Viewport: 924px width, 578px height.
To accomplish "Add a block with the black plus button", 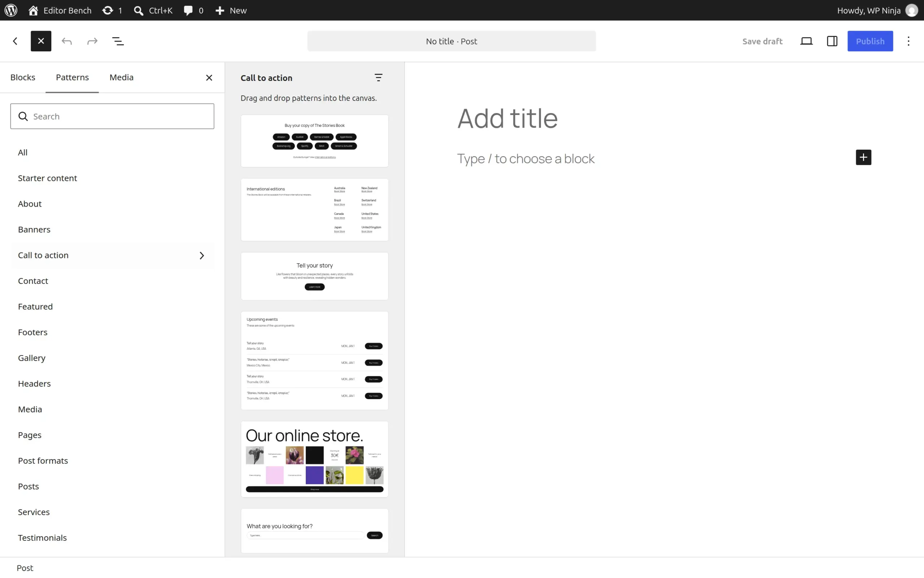I will 863,157.
